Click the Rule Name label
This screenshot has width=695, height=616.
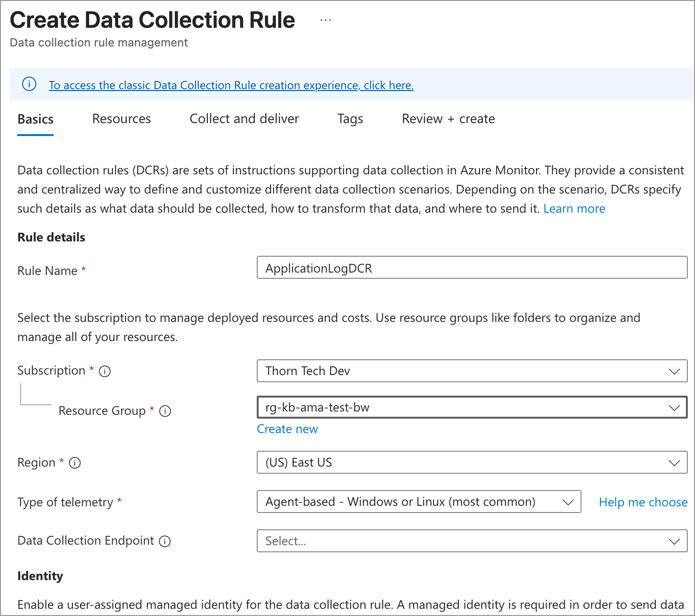pos(47,271)
